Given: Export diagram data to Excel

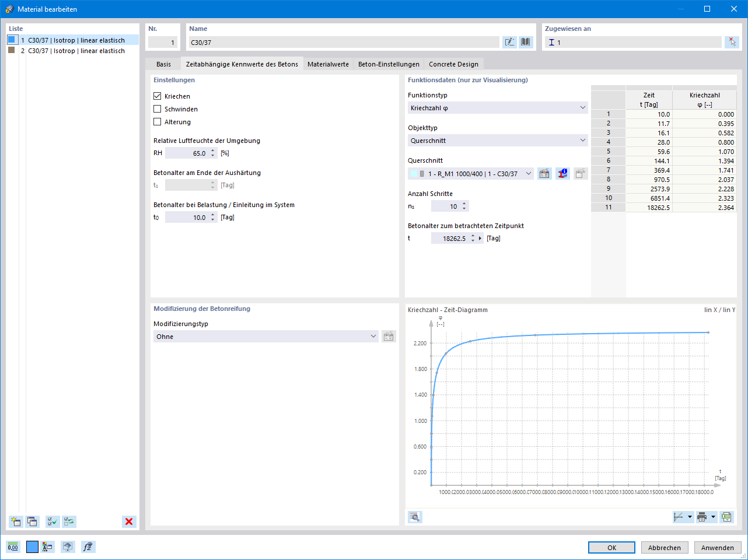Looking at the screenshot, I should (x=726, y=517).
